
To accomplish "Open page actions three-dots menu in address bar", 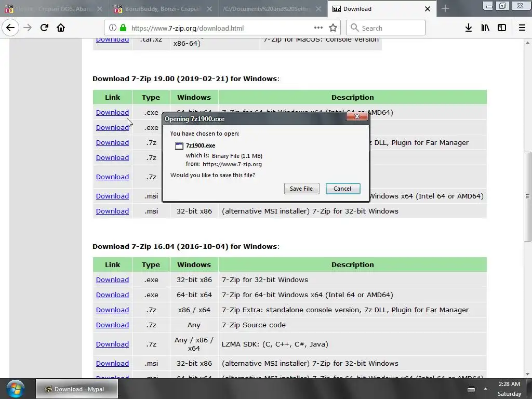I will tap(318, 28).
